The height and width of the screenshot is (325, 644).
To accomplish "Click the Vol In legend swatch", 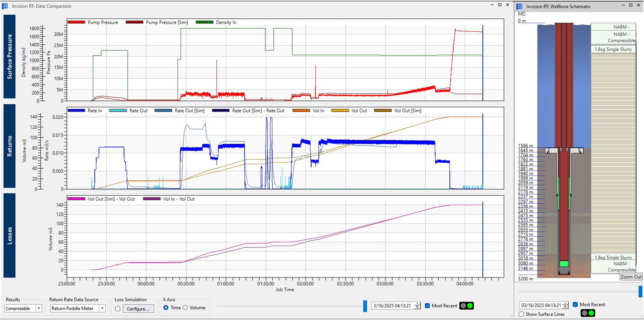I will [x=301, y=110].
